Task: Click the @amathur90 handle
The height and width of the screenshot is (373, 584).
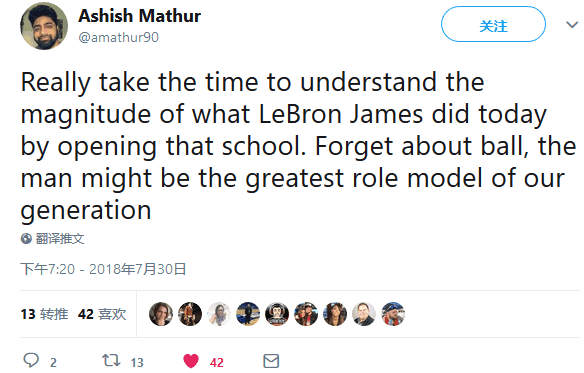Action: click(118, 37)
